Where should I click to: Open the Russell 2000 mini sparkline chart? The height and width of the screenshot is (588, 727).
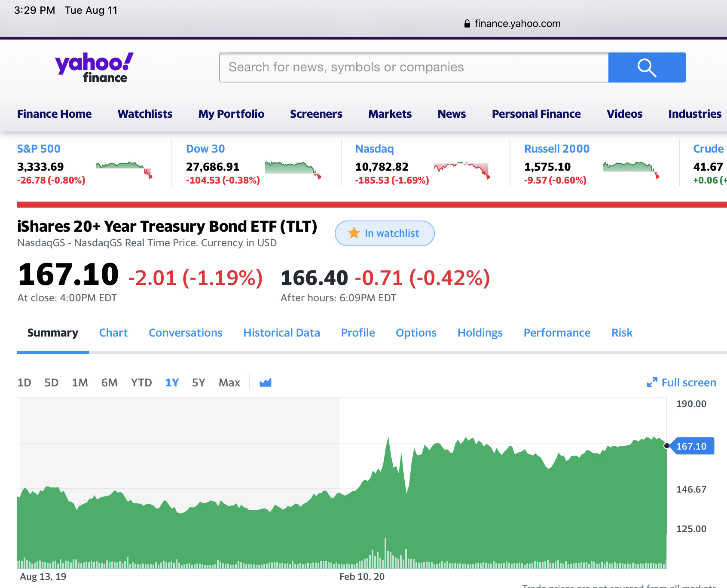pyautogui.click(x=631, y=170)
